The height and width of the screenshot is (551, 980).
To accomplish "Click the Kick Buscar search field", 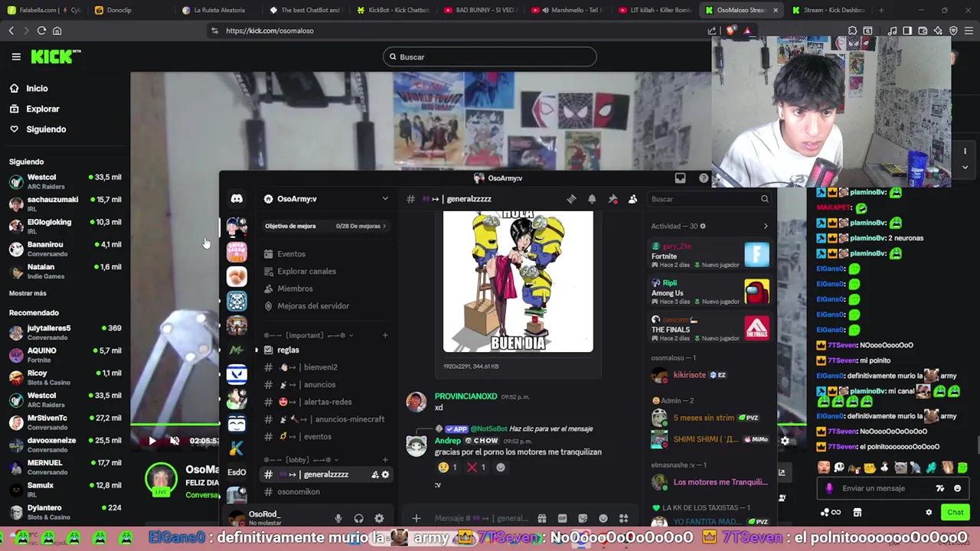I will point(490,57).
